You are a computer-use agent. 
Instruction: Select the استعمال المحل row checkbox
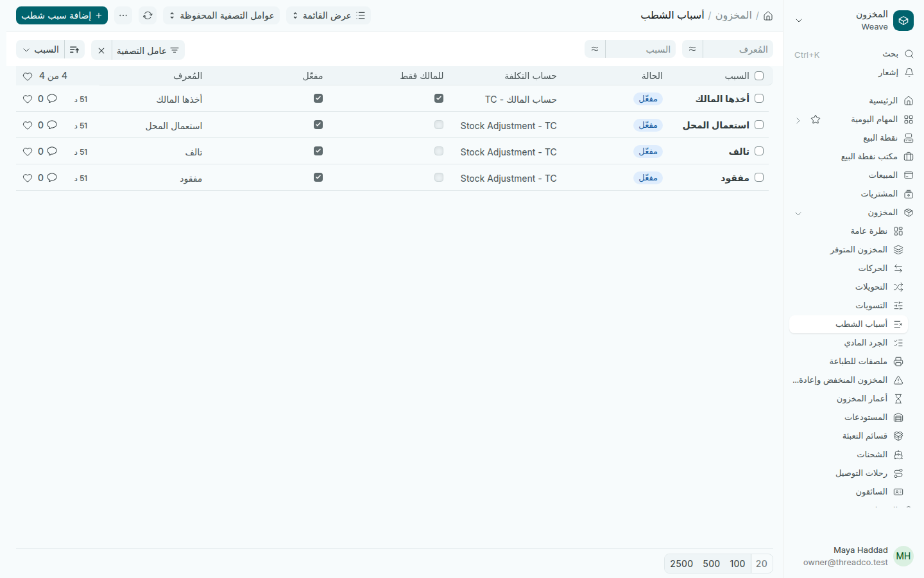pyautogui.click(x=759, y=125)
